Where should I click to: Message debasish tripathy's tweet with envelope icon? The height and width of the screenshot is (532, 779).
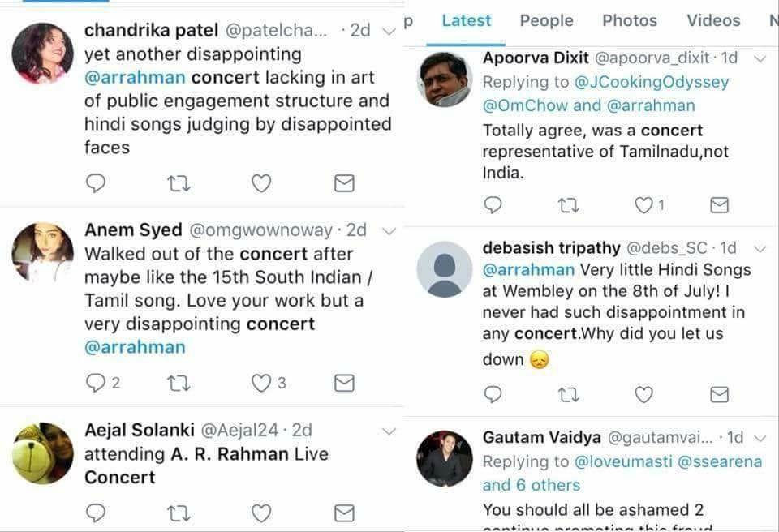tap(719, 394)
